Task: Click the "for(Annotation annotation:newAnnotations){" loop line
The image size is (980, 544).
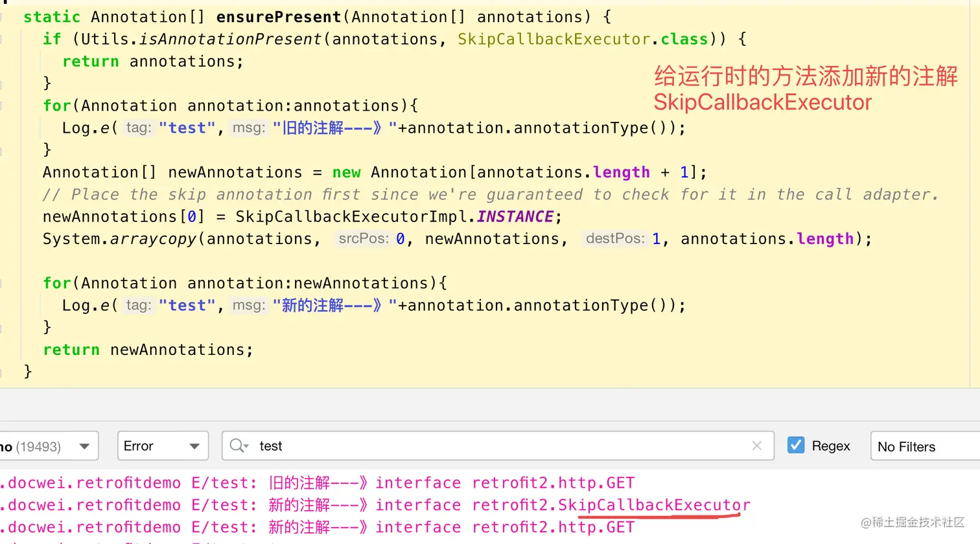Action: (x=245, y=284)
